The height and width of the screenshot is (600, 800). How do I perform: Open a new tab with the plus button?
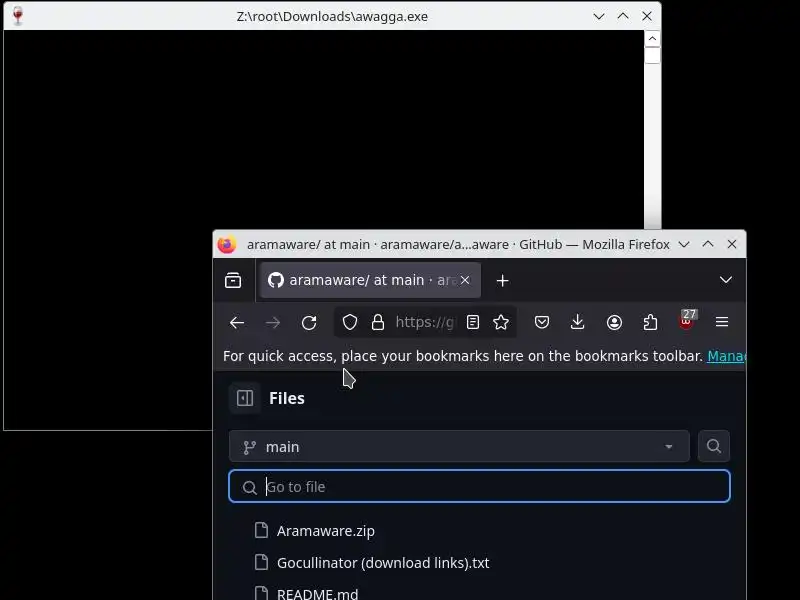point(503,281)
